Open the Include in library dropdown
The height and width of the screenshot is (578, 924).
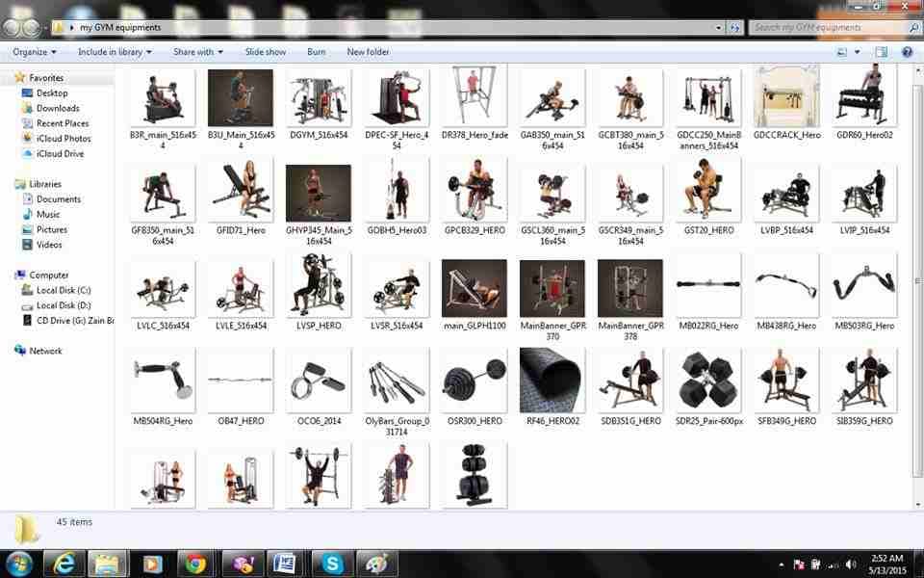115,52
